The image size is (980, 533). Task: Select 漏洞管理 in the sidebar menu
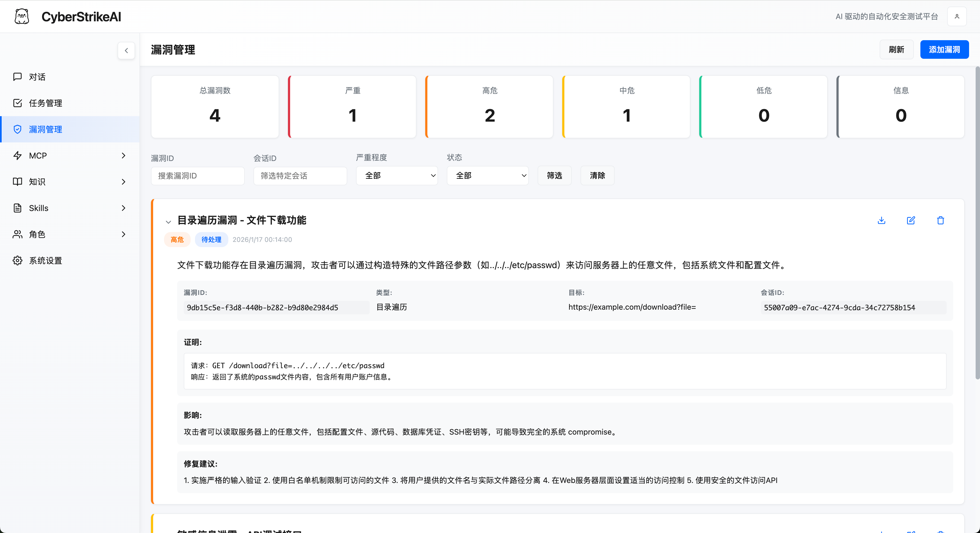46,129
